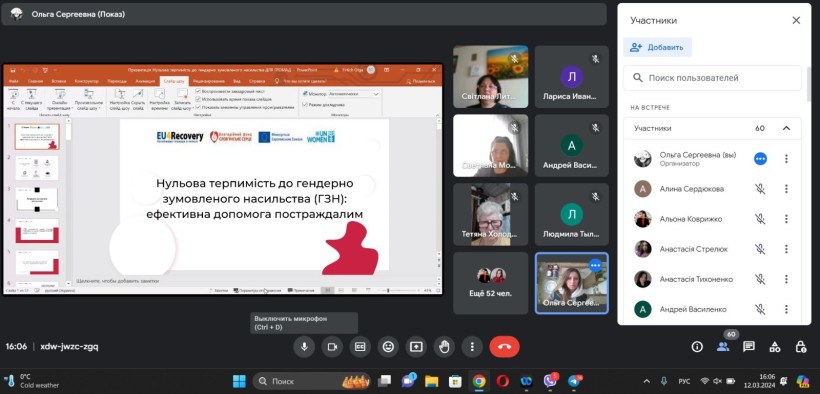The image size is (820, 394).
Task: Open meeting info details icon
Action: (697, 346)
